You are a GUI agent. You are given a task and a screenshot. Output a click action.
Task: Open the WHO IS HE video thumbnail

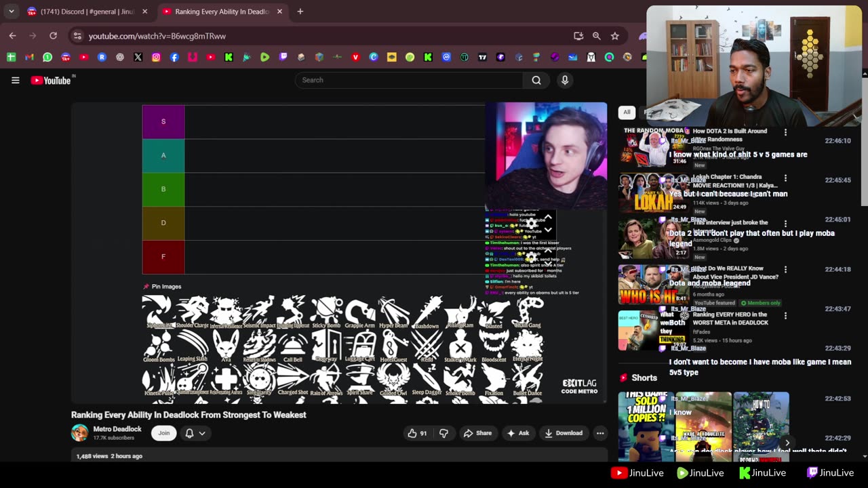(652, 285)
